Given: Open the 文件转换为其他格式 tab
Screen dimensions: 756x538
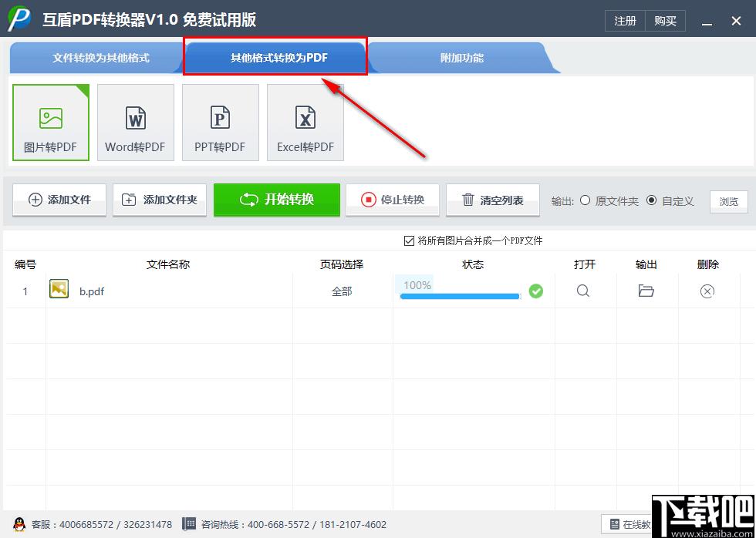Looking at the screenshot, I should pyautogui.click(x=101, y=59).
